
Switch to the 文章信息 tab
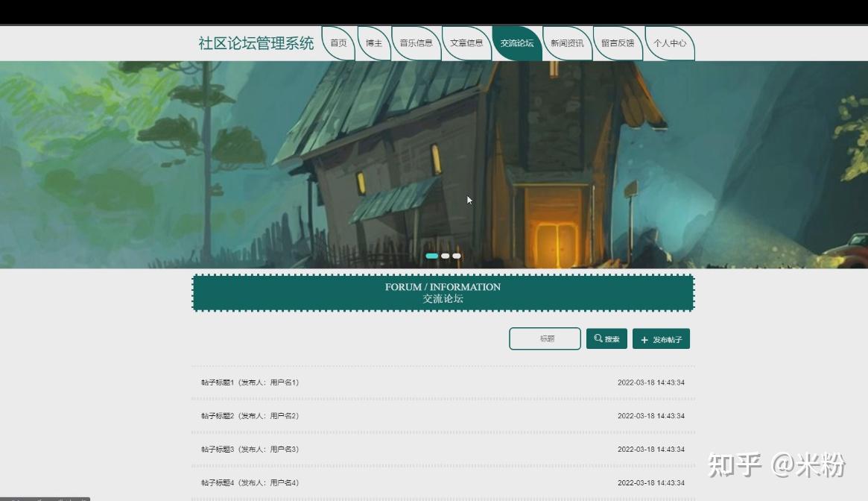tap(466, 43)
